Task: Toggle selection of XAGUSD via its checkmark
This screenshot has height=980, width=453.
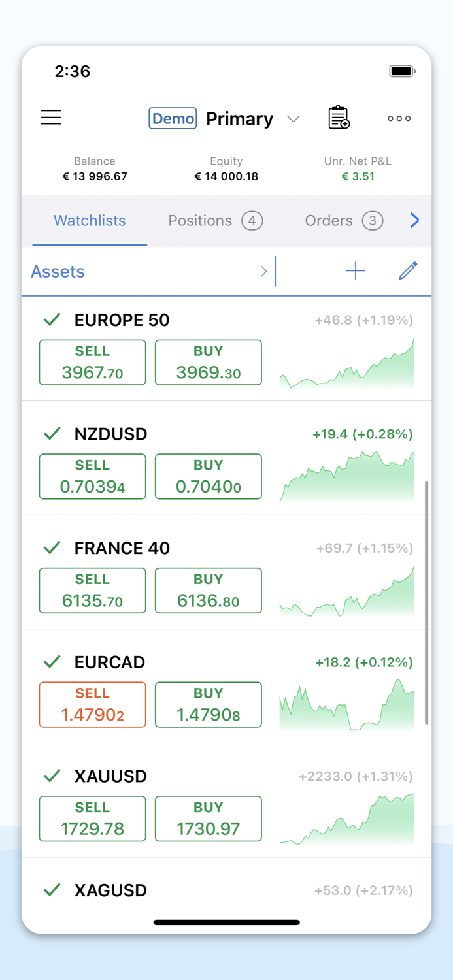Action: [52, 890]
